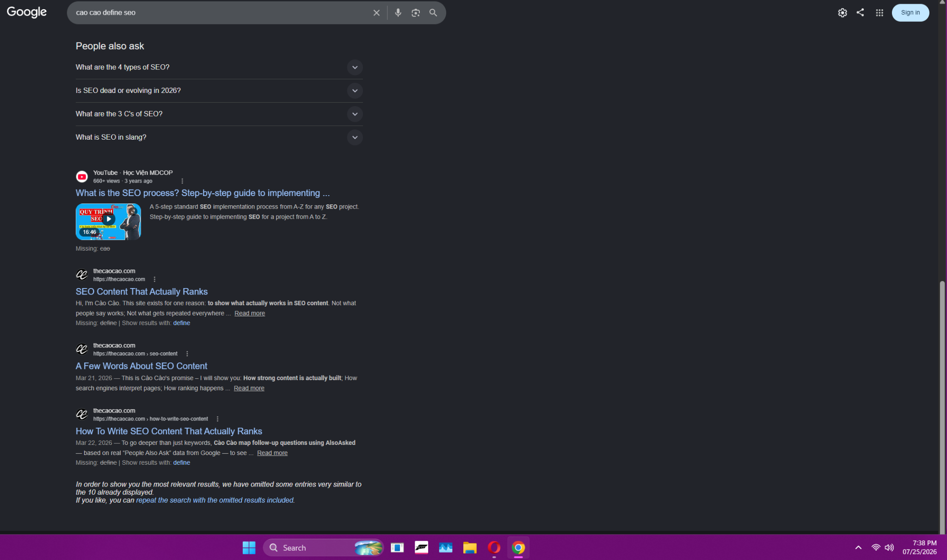
Task: Expand "Is SEO dead or evolving in 2026?"
Action: pos(219,91)
